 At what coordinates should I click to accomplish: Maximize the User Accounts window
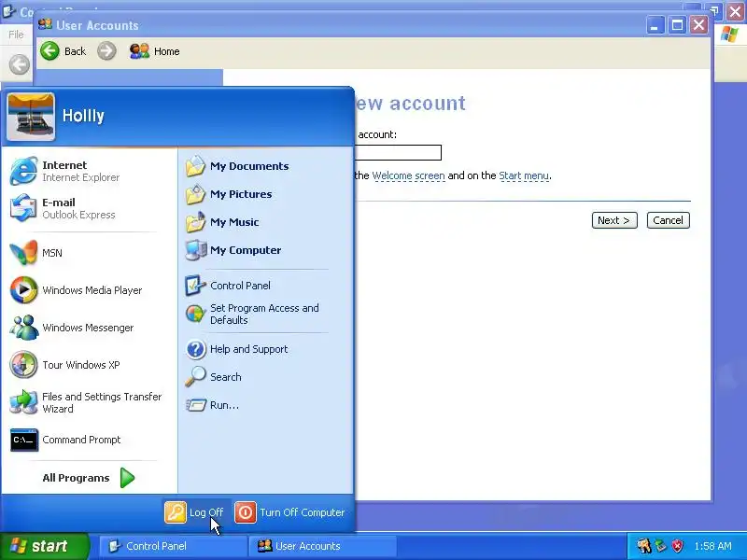(x=677, y=25)
